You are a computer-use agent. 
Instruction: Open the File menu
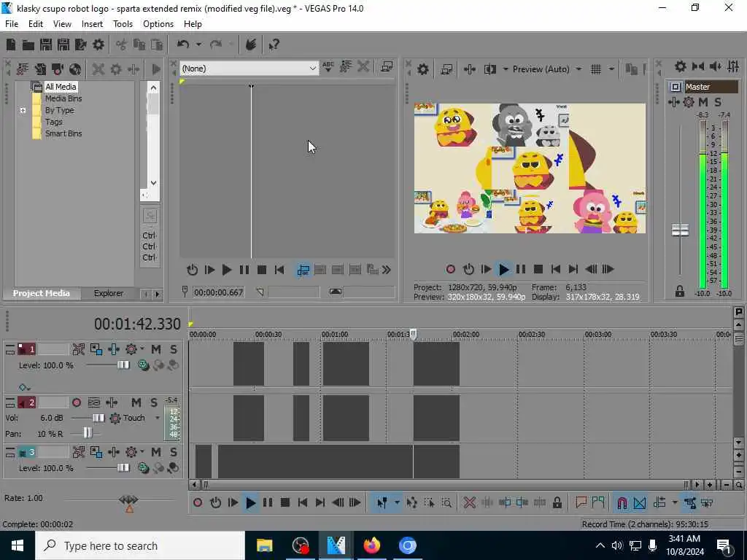12,24
